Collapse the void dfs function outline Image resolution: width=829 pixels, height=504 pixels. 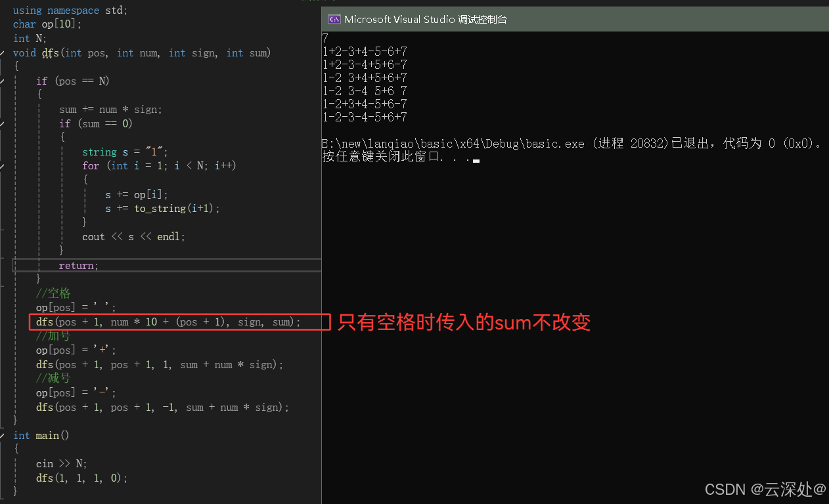pyautogui.click(x=3, y=53)
